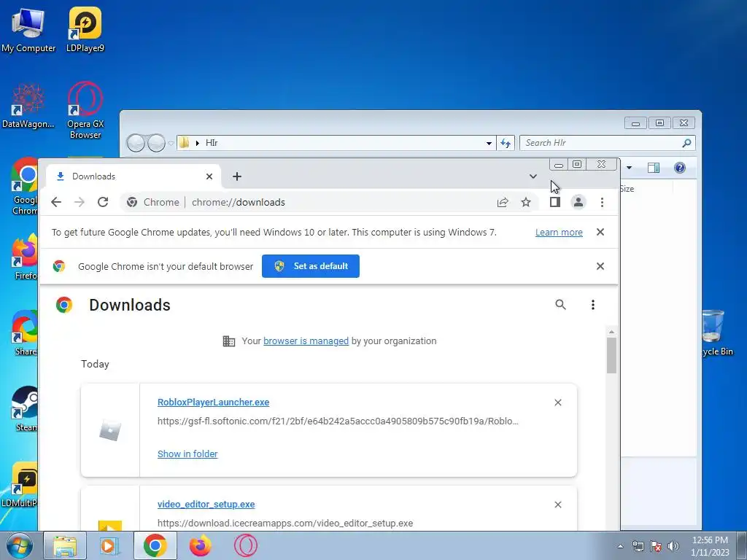This screenshot has height=560, width=747.
Task: Open the Chrome profile avatar menu
Action: 578,202
